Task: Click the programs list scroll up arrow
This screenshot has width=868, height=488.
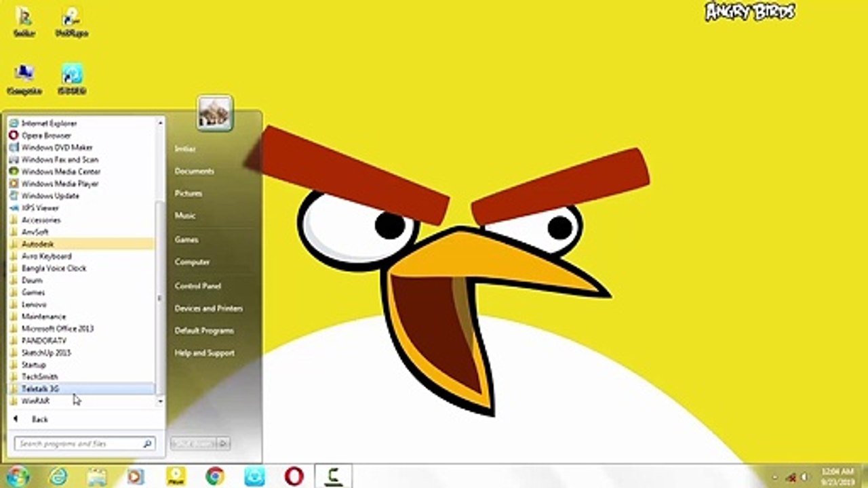Action: click(x=161, y=123)
